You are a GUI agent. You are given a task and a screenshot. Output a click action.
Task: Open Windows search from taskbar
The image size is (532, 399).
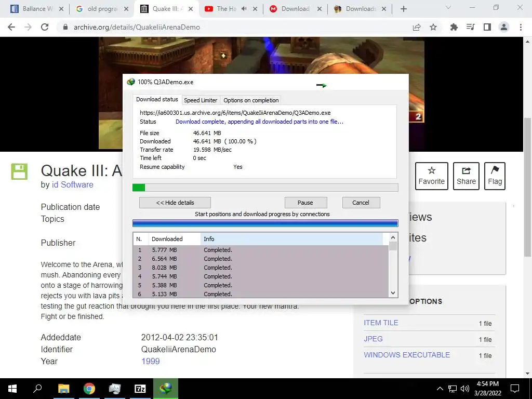tap(37, 389)
